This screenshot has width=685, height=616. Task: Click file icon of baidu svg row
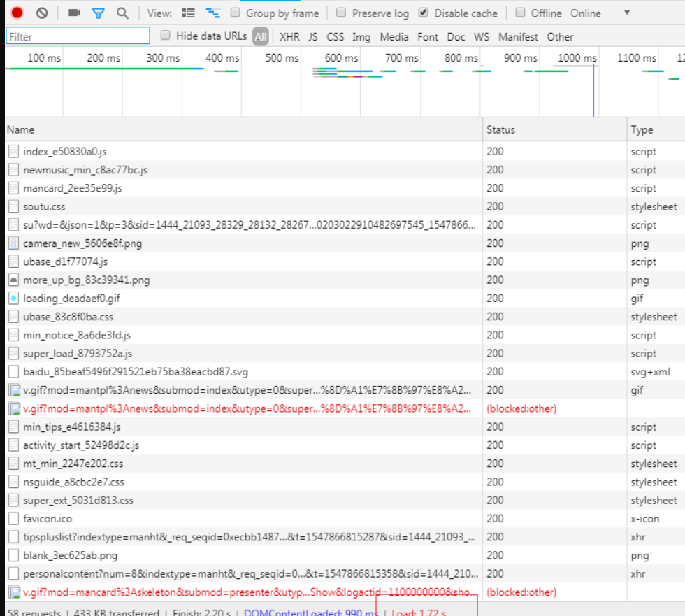tap(14, 372)
